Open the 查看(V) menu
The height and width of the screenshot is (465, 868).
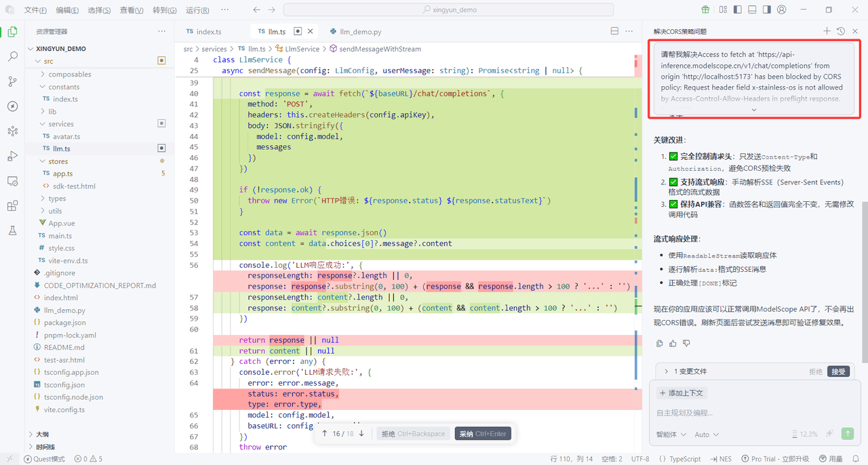click(131, 10)
